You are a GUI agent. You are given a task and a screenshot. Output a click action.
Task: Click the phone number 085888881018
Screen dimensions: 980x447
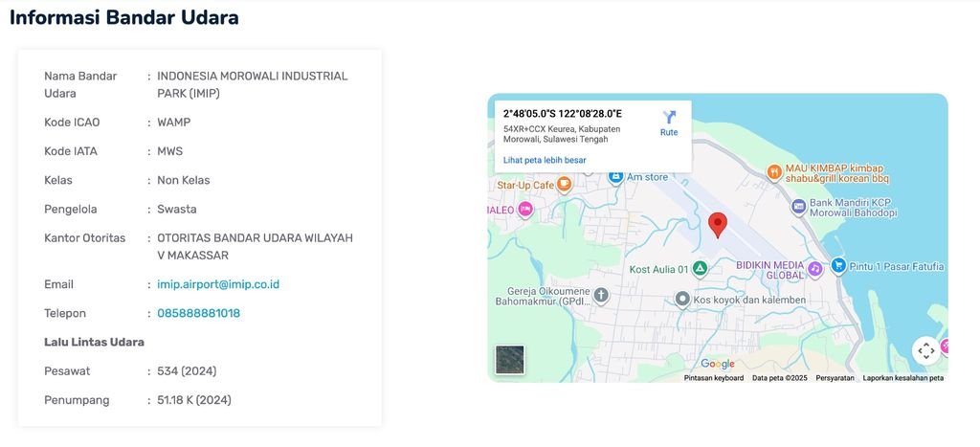(198, 313)
